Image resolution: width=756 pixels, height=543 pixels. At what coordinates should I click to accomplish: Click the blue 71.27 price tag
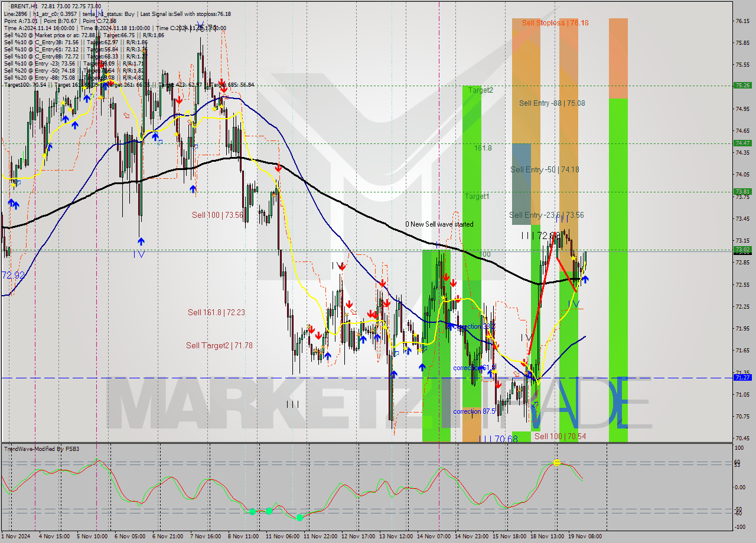(x=742, y=377)
